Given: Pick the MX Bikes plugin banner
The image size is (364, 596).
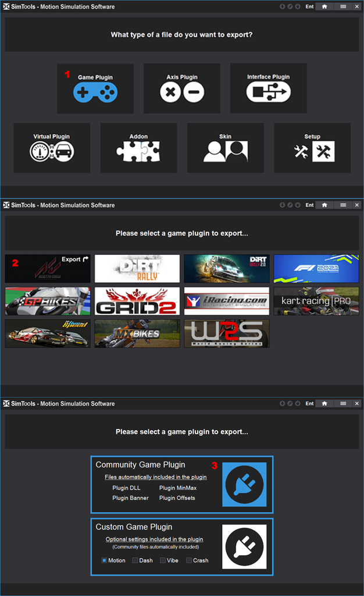Looking at the screenshot, I should pyautogui.click(x=137, y=334).
